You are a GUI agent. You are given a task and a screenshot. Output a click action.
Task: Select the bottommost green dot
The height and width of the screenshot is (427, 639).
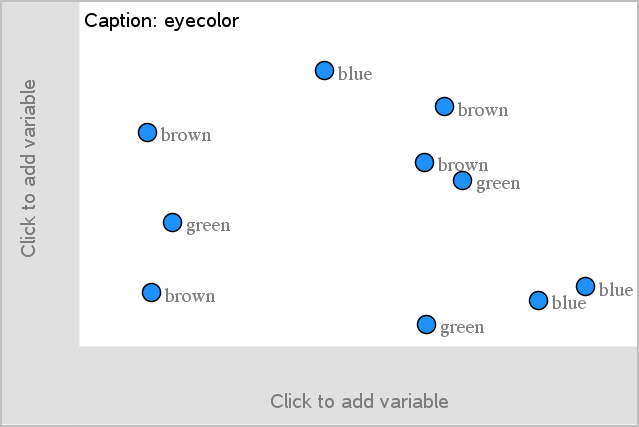pos(426,324)
